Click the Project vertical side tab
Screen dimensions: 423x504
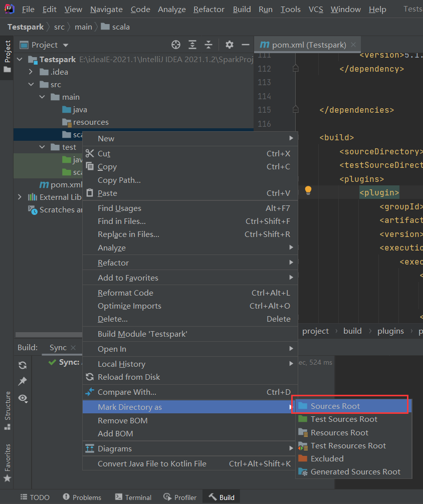click(7, 57)
